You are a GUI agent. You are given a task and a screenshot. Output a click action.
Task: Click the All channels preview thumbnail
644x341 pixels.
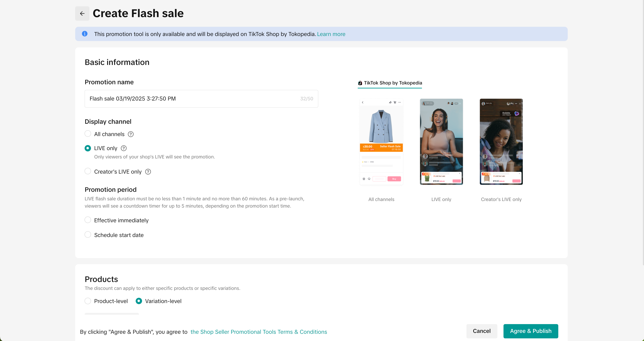tap(381, 142)
